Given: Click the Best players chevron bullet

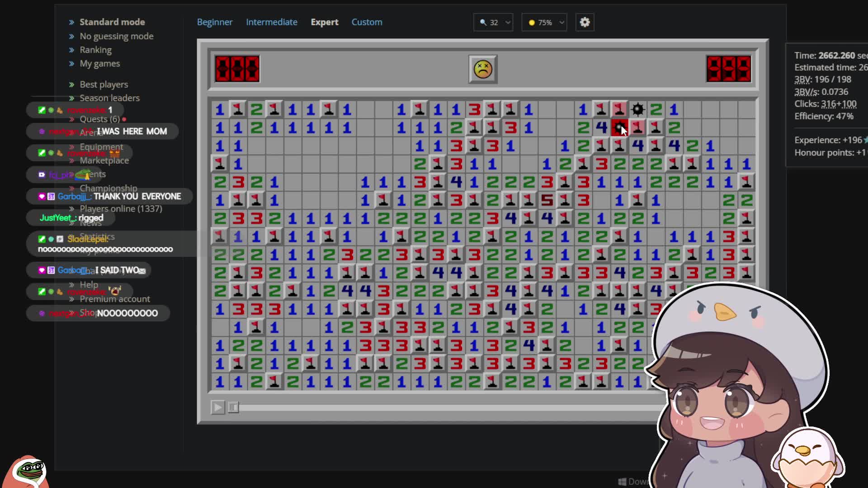Looking at the screenshot, I should tap(71, 84).
